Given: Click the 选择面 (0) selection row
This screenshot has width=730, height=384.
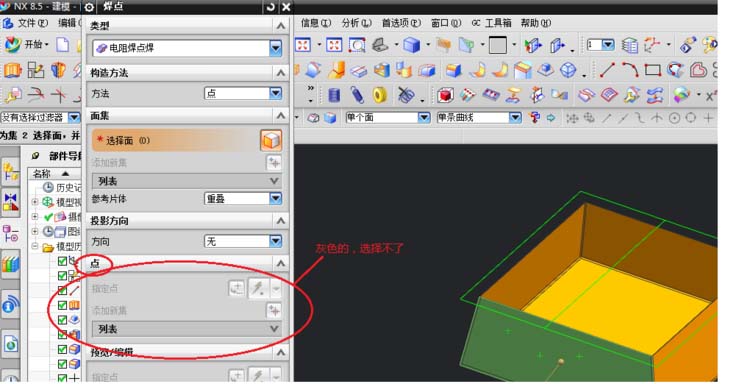Looking at the screenshot, I should click(187, 140).
